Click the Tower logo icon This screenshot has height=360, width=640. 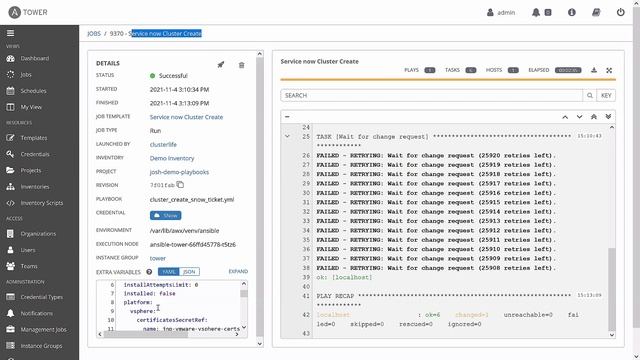[14, 12]
